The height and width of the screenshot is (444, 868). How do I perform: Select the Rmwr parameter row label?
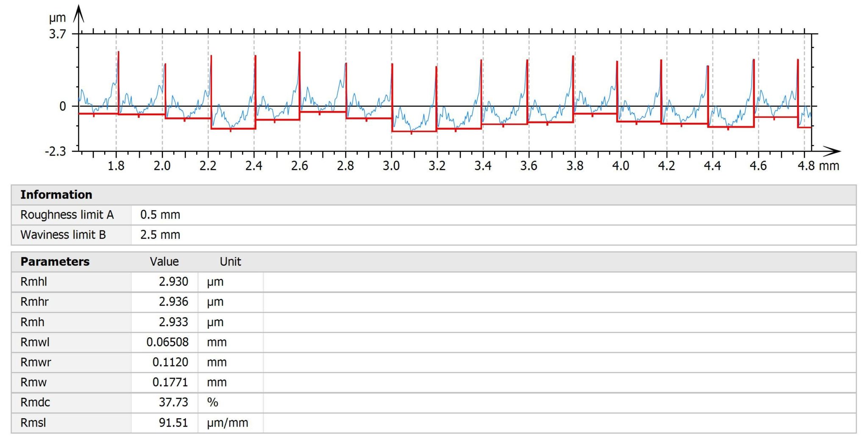tap(36, 362)
